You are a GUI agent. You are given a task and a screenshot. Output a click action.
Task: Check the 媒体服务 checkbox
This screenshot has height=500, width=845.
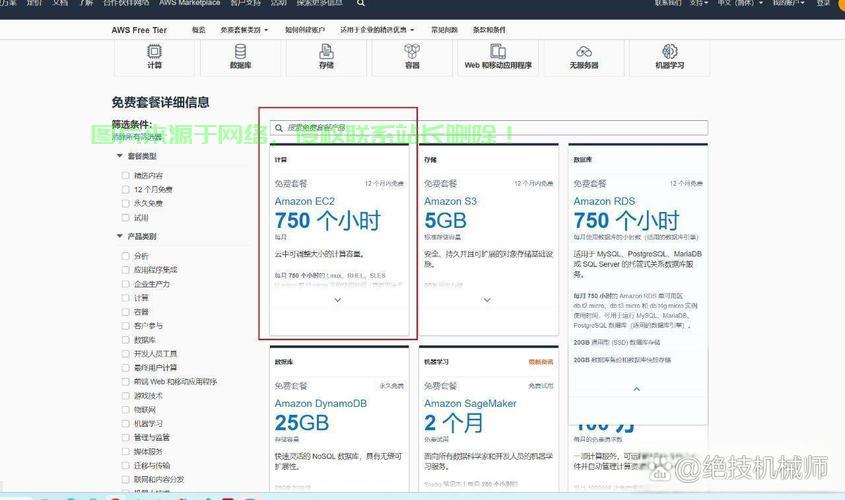point(126,451)
